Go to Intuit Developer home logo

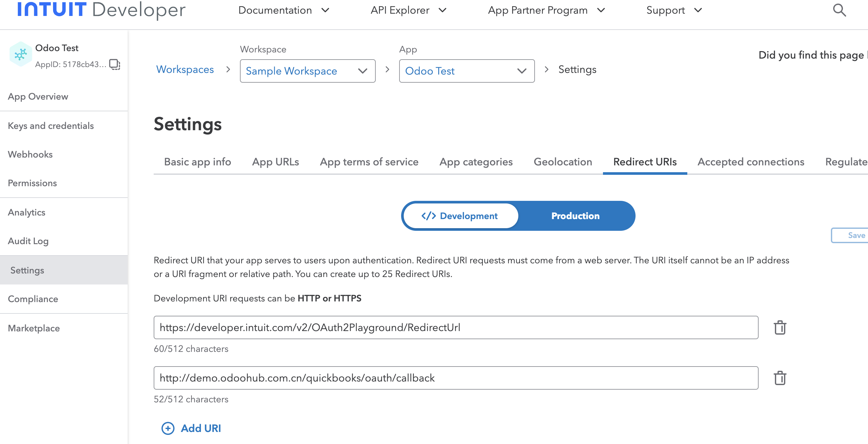point(101,9)
